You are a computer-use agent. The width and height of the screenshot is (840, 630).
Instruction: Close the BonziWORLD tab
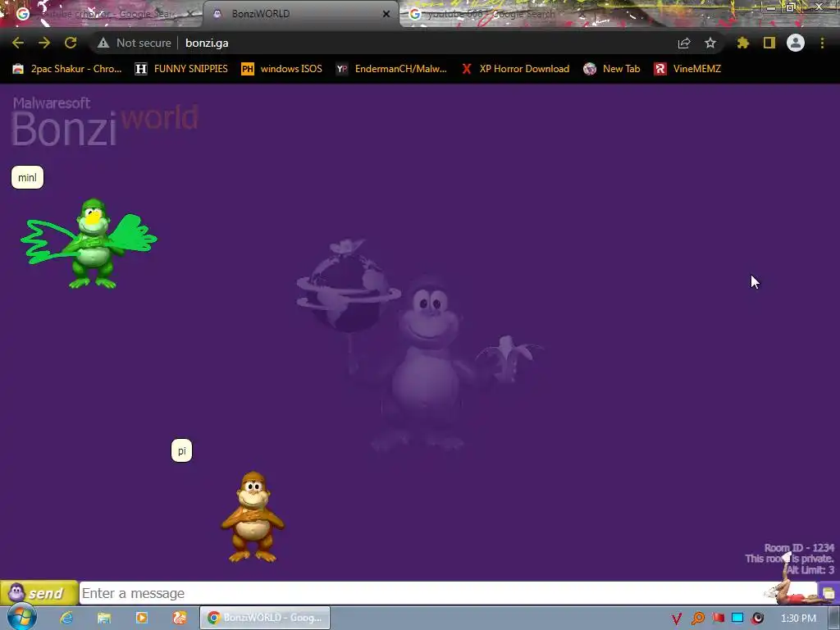click(x=386, y=14)
